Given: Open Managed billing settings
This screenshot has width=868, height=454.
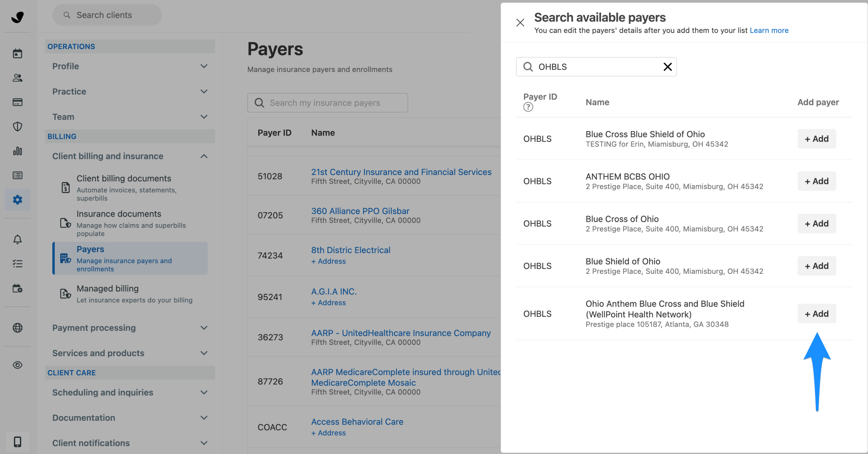Looking at the screenshot, I should pos(130,294).
